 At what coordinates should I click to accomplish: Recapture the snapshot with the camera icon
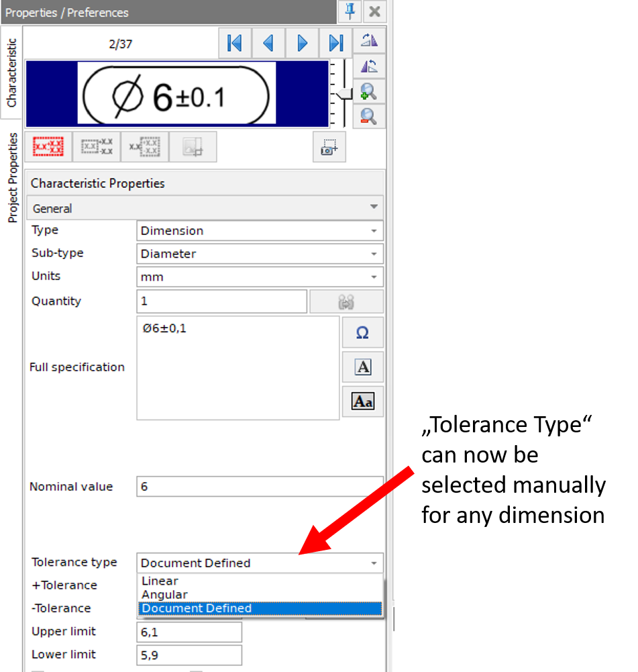click(x=329, y=147)
